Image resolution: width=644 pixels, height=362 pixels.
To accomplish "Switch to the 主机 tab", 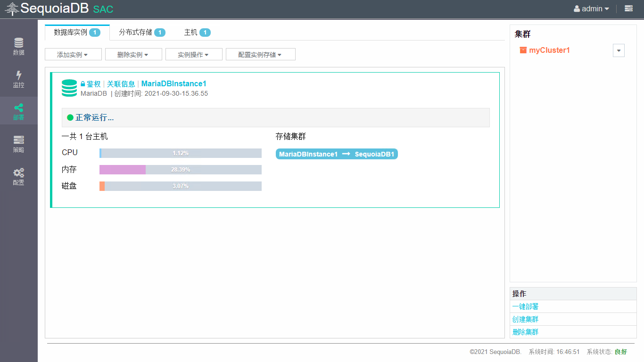I will click(197, 33).
